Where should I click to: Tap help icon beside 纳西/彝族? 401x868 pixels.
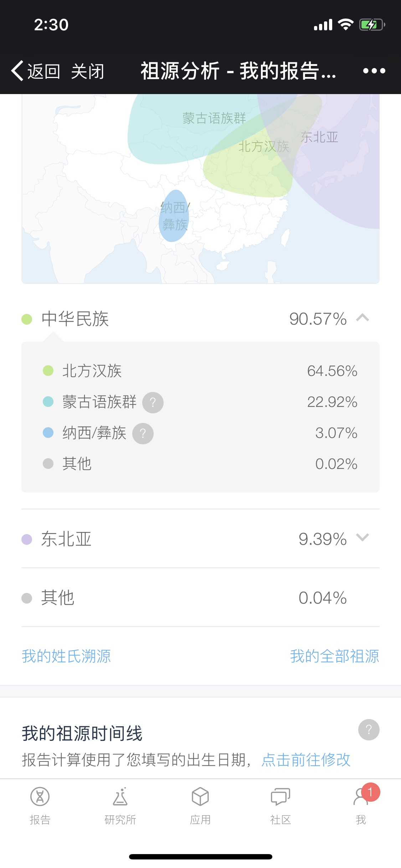click(x=143, y=434)
